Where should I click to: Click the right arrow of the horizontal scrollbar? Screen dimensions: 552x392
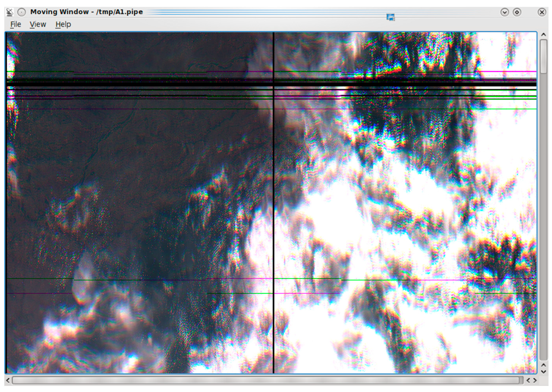535,380
